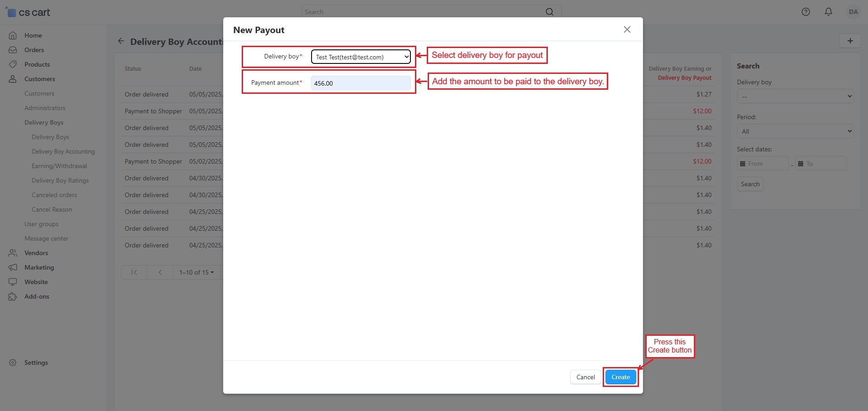Open the 1–10 of 15 pagination dropdown

[196, 272]
